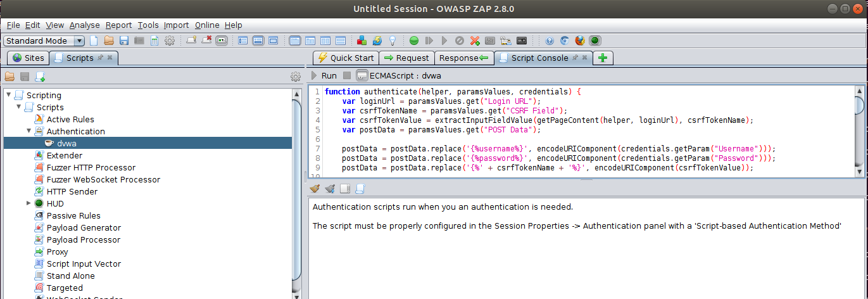
Task: Launch browser using the Firefox icon
Action: click(580, 41)
